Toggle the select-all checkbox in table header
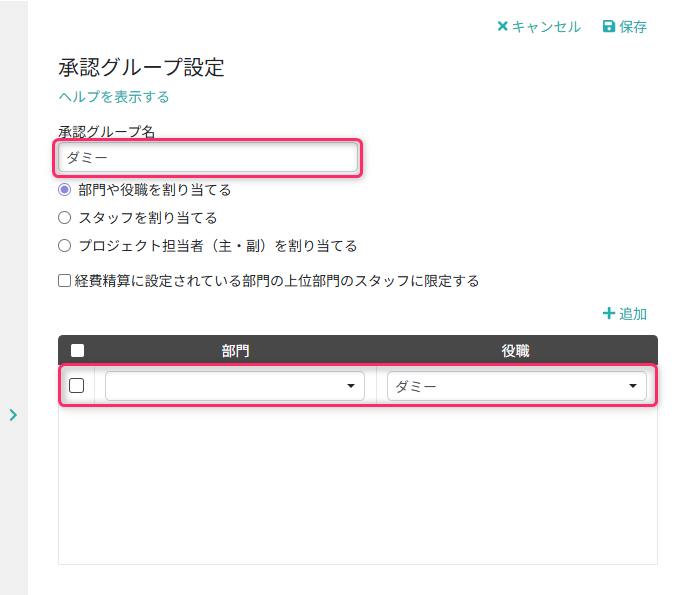Image resolution: width=683 pixels, height=595 pixels. [x=78, y=351]
